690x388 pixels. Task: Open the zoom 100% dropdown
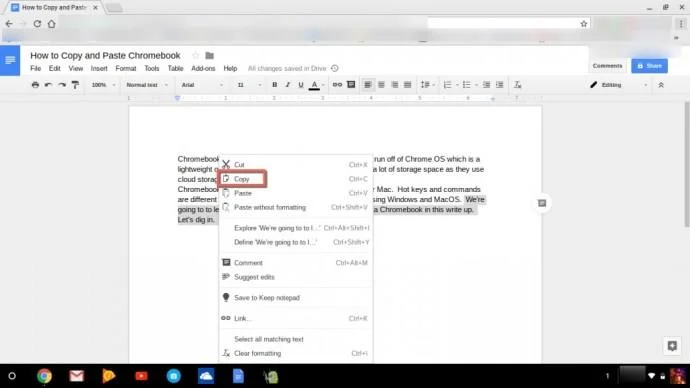[x=103, y=85]
